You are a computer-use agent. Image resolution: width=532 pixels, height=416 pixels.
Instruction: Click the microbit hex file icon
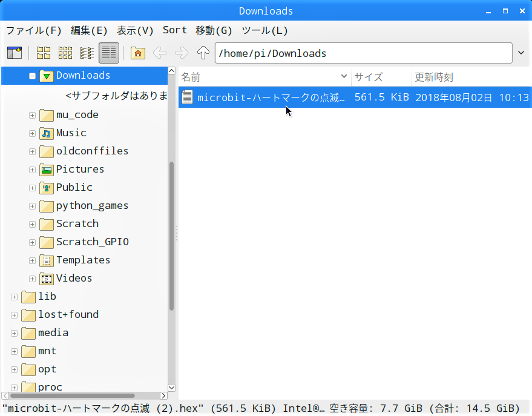(187, 97)
